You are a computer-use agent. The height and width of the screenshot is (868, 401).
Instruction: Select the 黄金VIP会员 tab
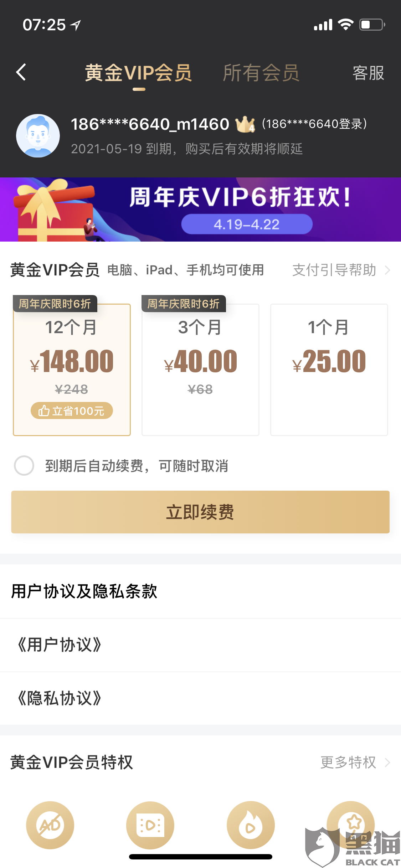click(138, 73)
